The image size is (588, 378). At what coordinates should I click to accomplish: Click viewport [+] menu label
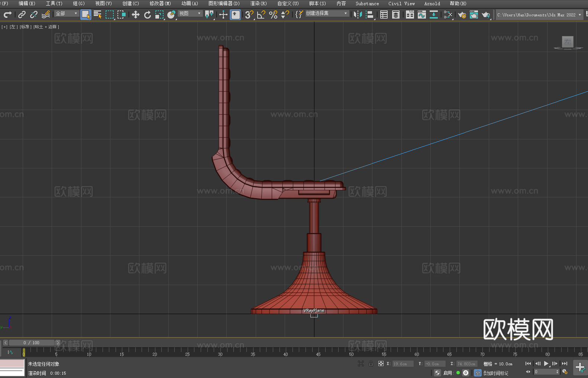4,27
